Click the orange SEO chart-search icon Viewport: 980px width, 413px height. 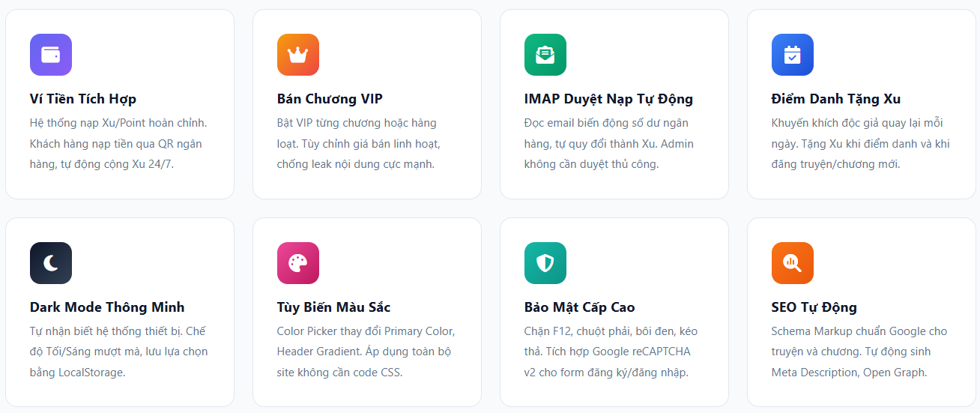[x=793, y=263]
